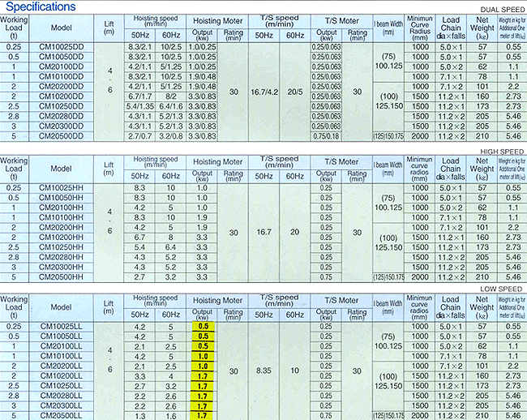This screenshot has width=527, height=420.
Task: Select model CM20300HH cell
Action: pyautogui.click(x=61, y=267)
